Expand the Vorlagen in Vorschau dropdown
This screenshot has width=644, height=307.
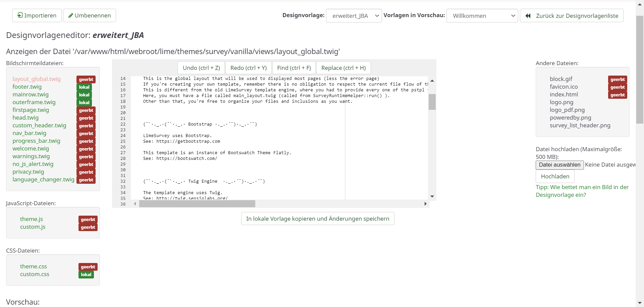482,16
